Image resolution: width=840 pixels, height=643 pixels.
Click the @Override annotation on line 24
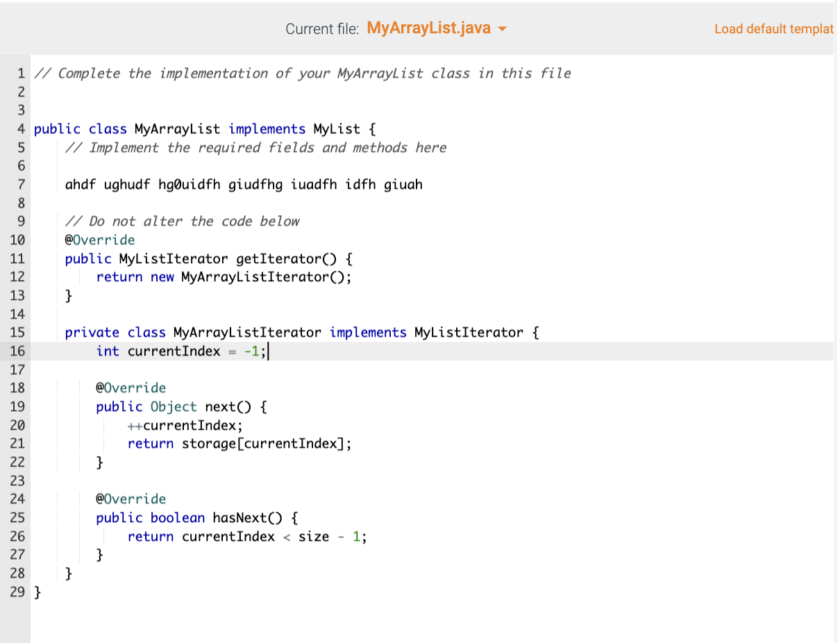pos(131,499)
